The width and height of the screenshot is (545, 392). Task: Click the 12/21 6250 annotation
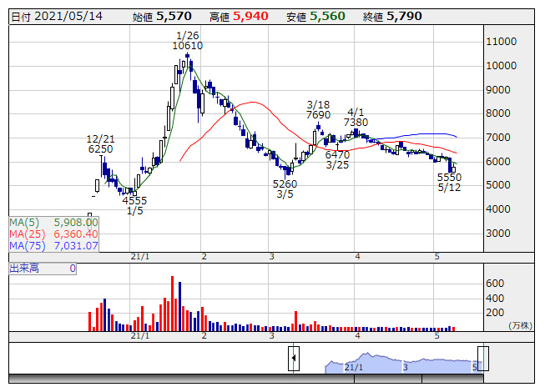pos(100,143)
